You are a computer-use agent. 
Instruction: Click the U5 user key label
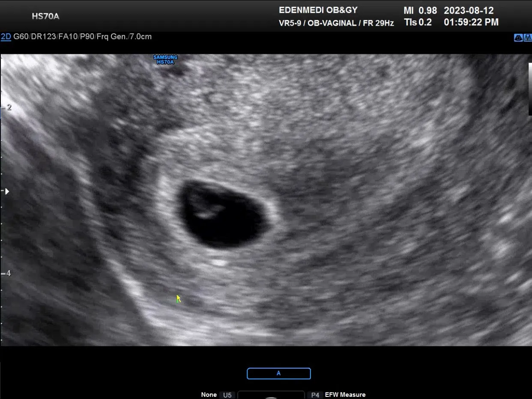(x=227, y=395)
